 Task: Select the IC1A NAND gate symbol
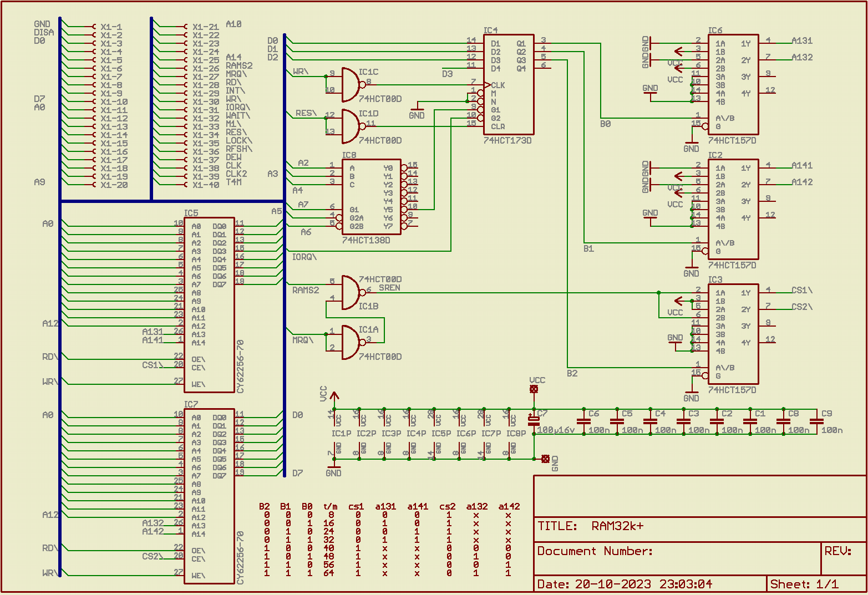coord(351,342)
